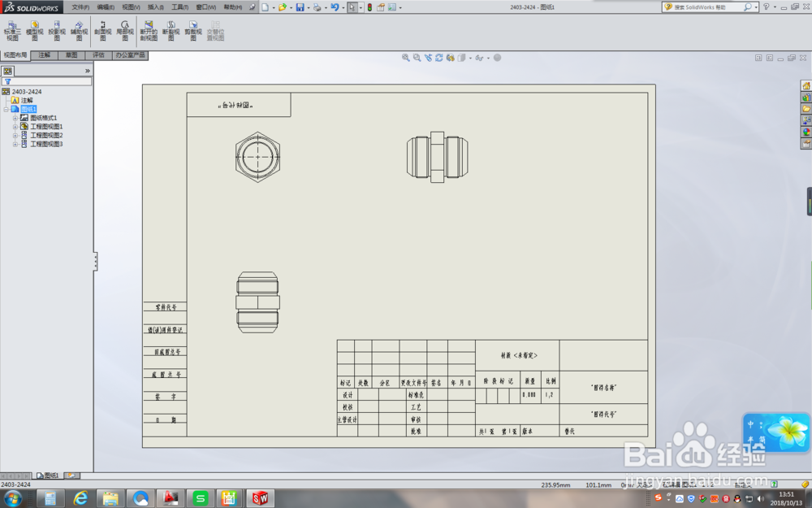Image resolution: width=812 pixels, height=508 pixels.
Task: Open the Design Library task pane icon
Action: point(806,97)
